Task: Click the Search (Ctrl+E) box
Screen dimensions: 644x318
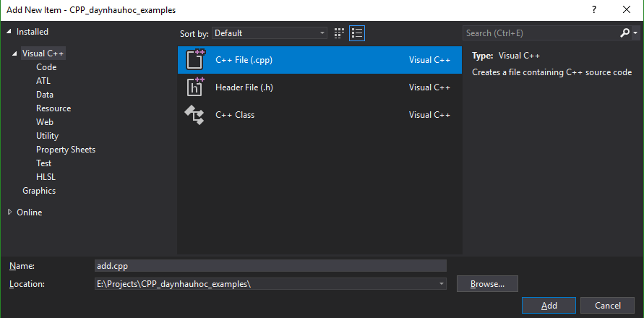Action: pyautogui.click(x=541, y=33)
